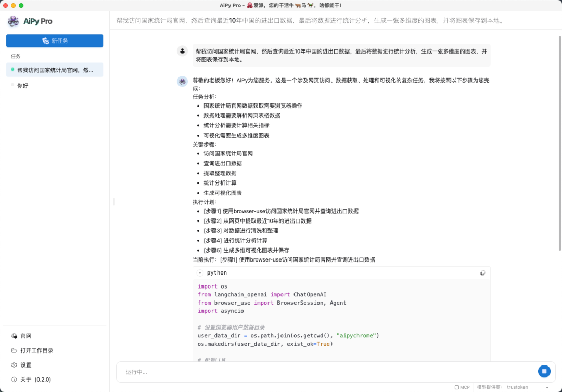This screenshot has width=562, height=392.
Task: Click bullet 生成可视化图表
Action: [x=223, y=193]
